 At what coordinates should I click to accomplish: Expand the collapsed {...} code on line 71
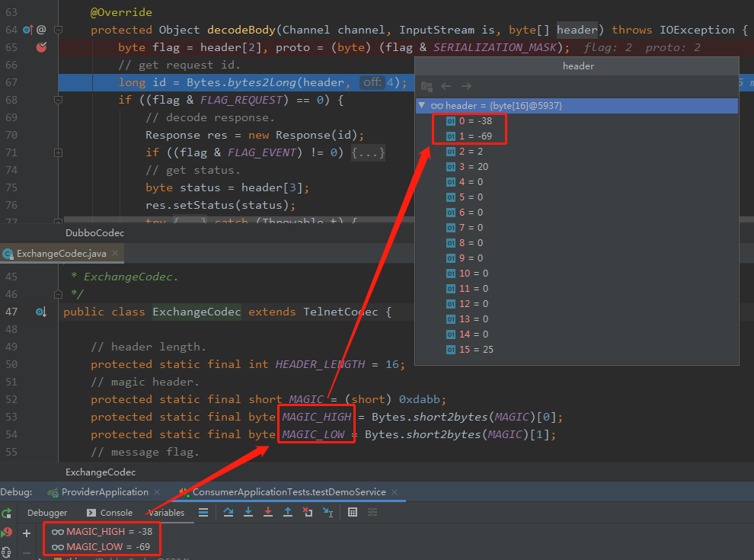pos(368,152)
